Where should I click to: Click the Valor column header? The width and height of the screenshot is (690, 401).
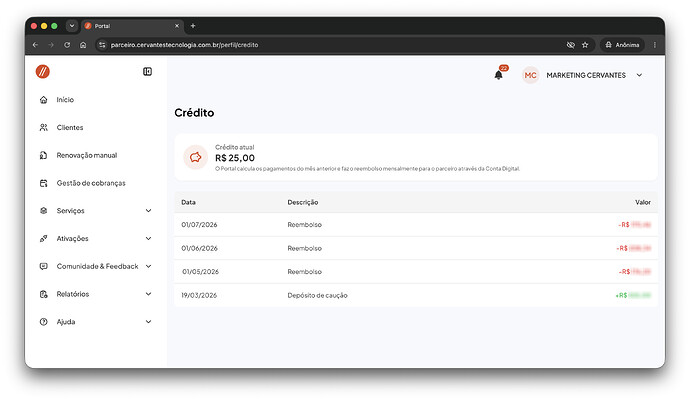[642, 202]
